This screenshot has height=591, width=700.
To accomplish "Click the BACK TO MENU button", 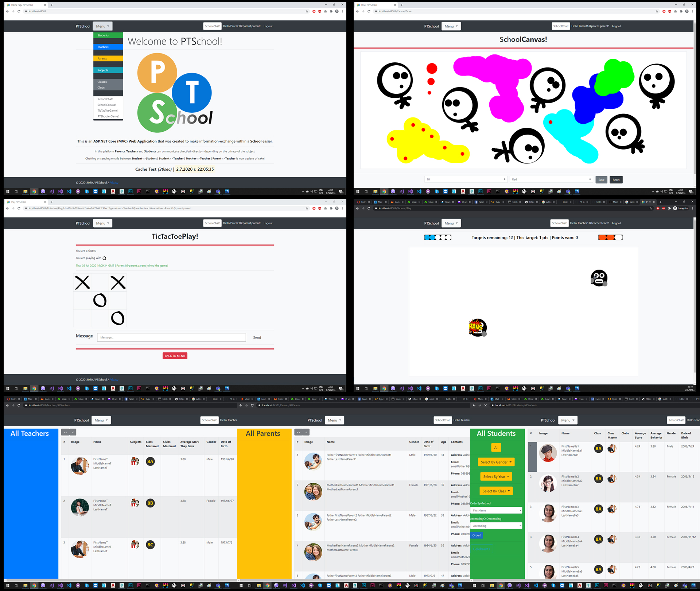I will 174,356.
